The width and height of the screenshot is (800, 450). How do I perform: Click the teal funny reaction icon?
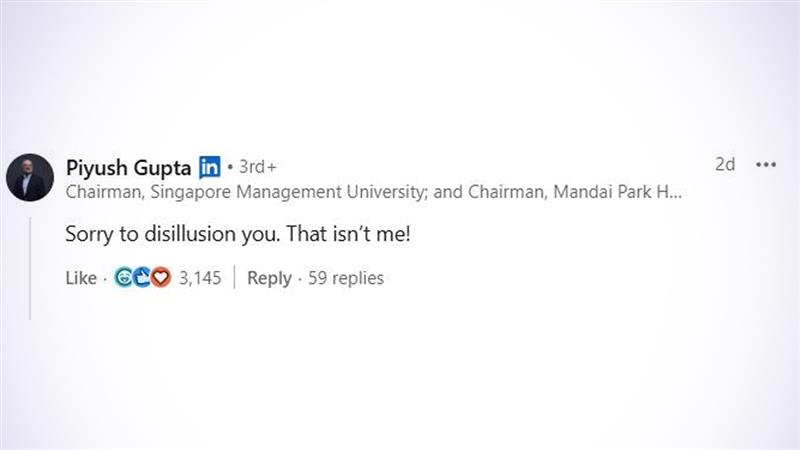point(124,278)
